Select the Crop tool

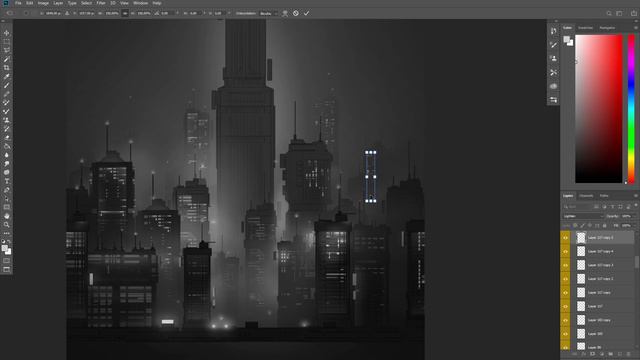click(x=7, y=68)
